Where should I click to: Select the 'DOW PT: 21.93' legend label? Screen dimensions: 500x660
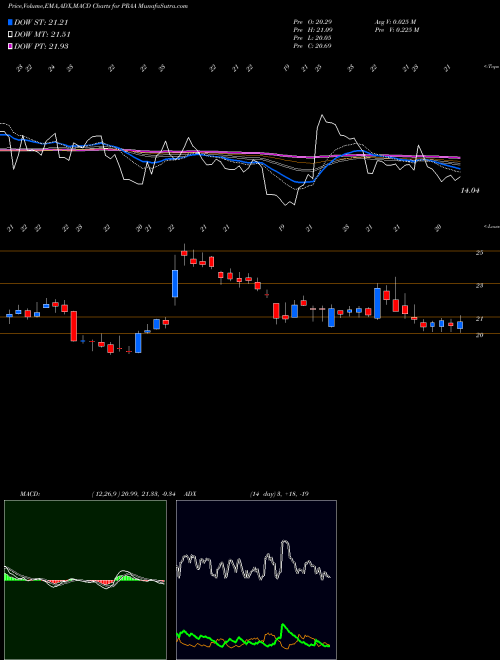tap(41, 46)
